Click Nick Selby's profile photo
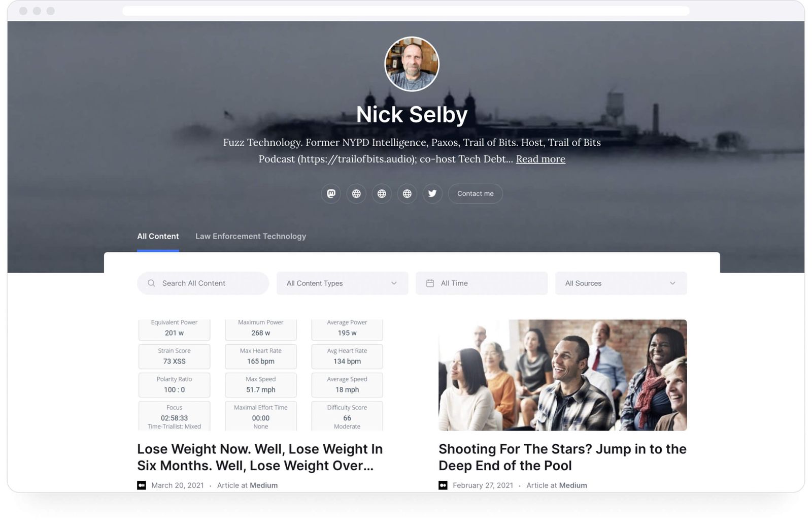This screenshot has height=527, width=812. (412, 64)
